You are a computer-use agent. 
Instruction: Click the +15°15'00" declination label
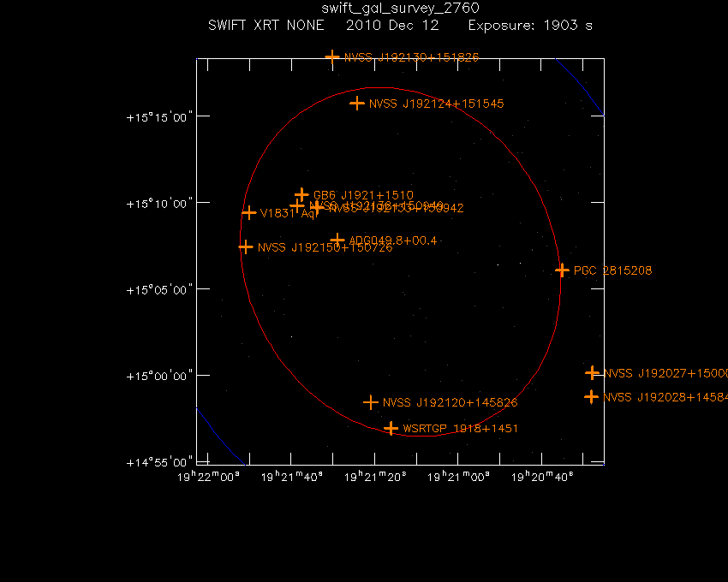(x=159, y=117)
